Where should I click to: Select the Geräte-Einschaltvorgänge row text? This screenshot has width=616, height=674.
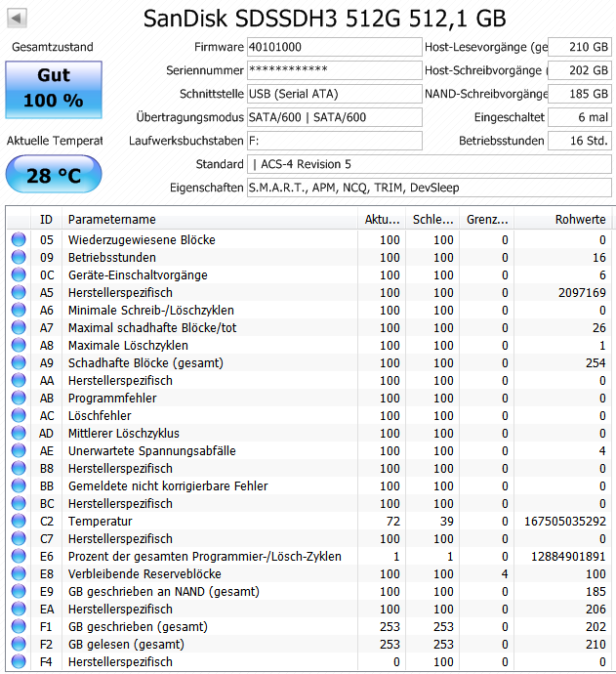point(138,275)
